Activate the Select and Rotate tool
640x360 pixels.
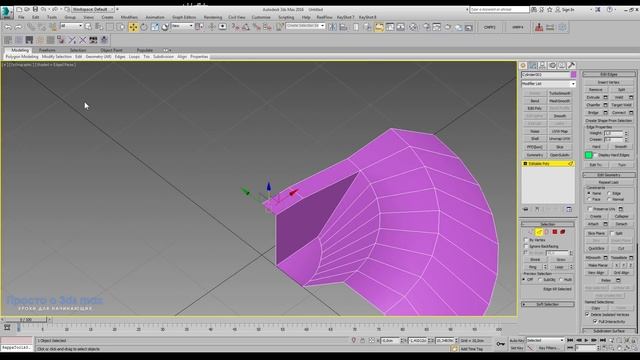[144, 27]
